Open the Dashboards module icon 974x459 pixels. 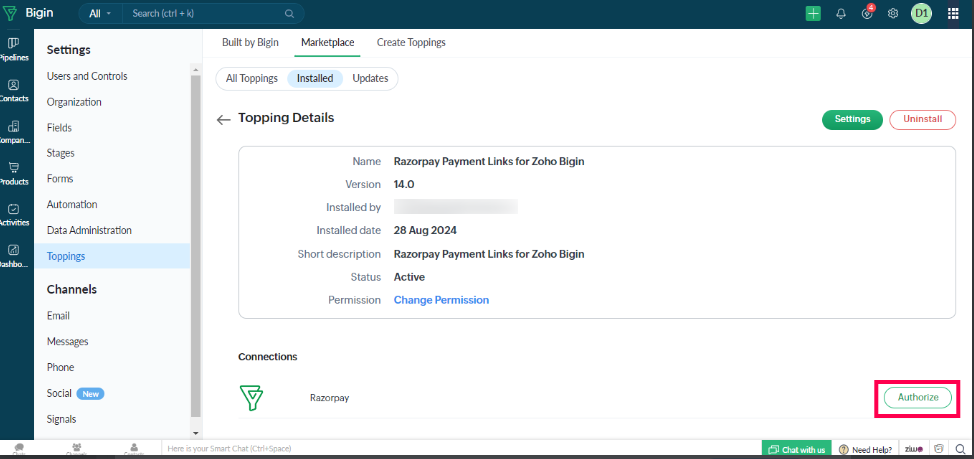[x=14, y=250]
